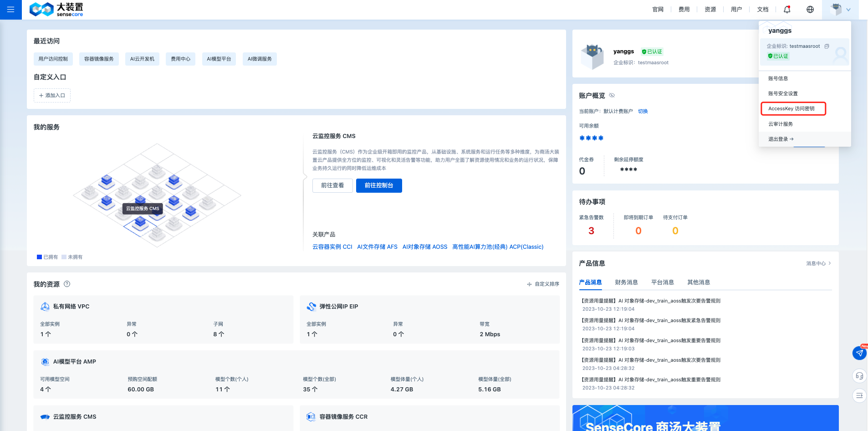Click the 紧急告警数 value 3
This screenshot has width=868, height=431.
pyautogui.click(x=591, y=231)
